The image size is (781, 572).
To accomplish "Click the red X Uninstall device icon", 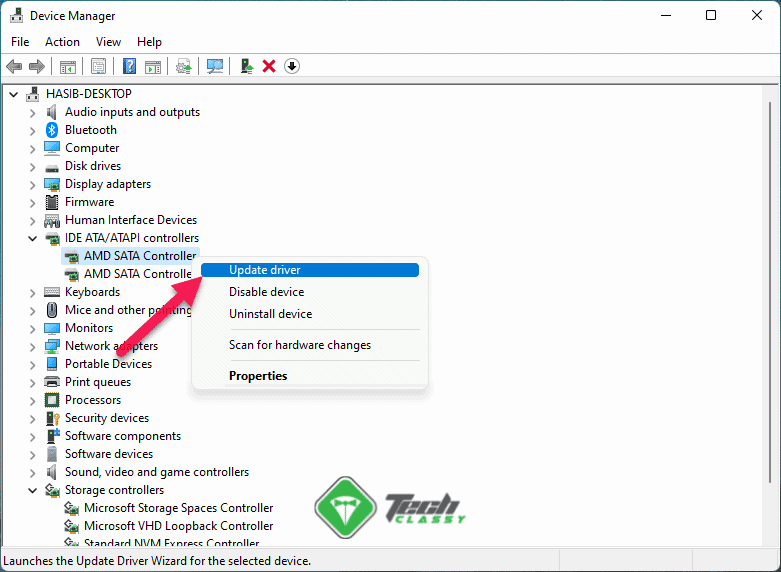I will (x=269, y=66).
